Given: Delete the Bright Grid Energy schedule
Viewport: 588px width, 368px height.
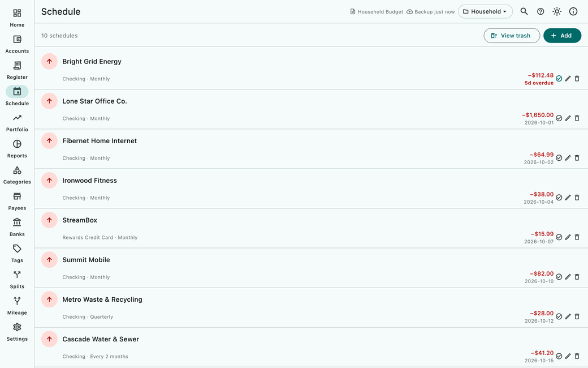Looking at the screenshot, I should click(577, 79).
